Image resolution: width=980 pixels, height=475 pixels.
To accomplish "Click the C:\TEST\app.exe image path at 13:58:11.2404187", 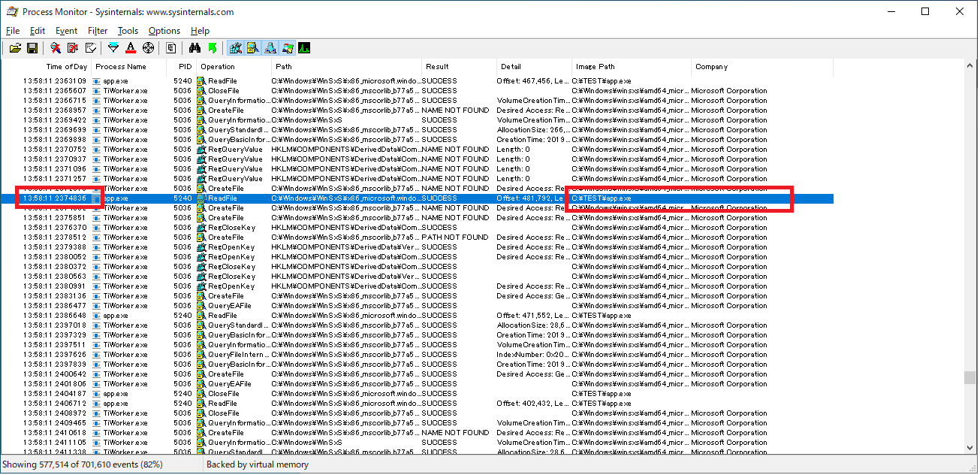I will point(602,393).
